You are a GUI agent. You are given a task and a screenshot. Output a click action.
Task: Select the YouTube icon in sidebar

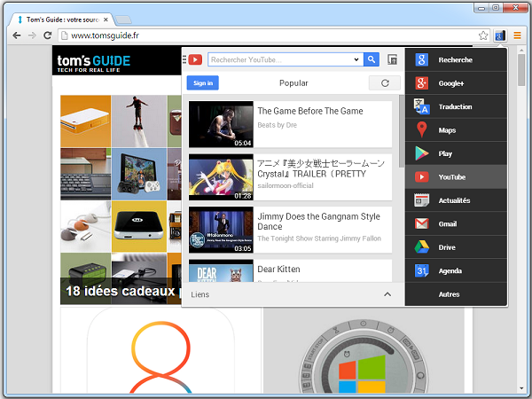pos(421,176)
